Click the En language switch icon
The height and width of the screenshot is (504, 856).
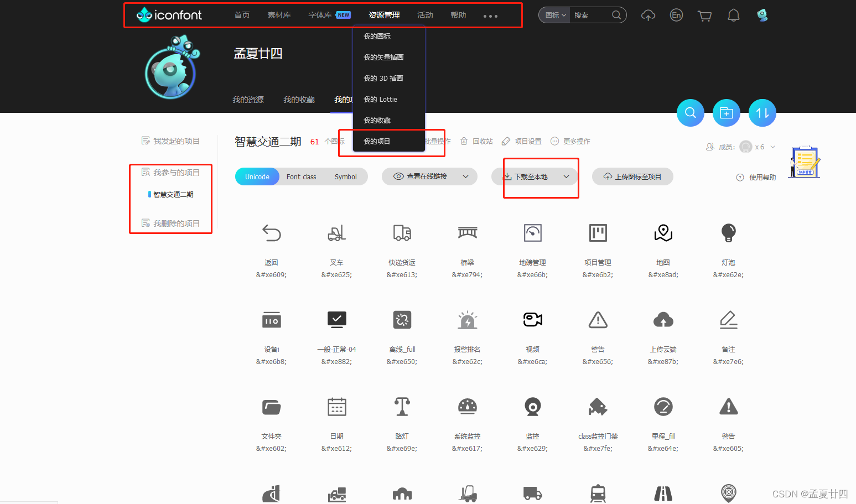676,15
